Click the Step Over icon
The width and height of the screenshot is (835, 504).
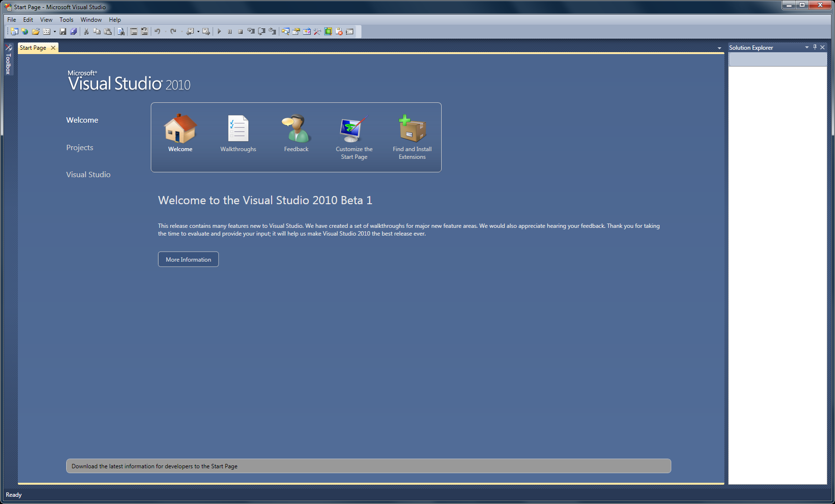[x=262, y=31]
